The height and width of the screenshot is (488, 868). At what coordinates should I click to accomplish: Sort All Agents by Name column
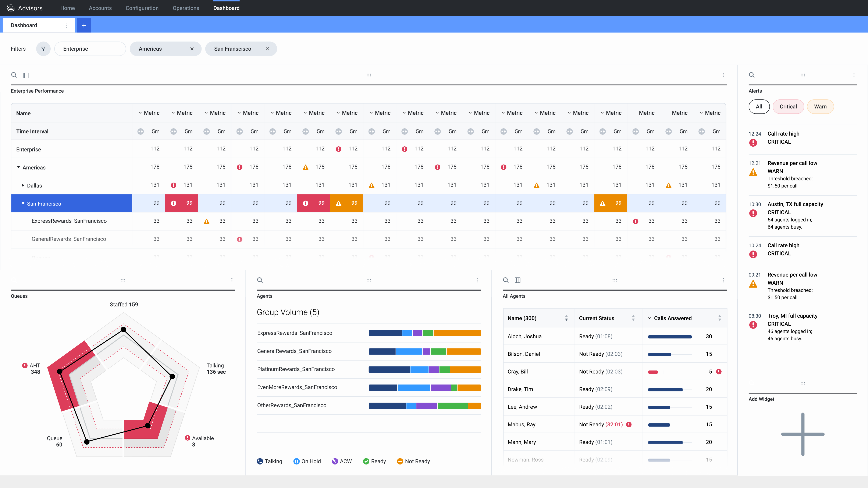coord(566,318)
